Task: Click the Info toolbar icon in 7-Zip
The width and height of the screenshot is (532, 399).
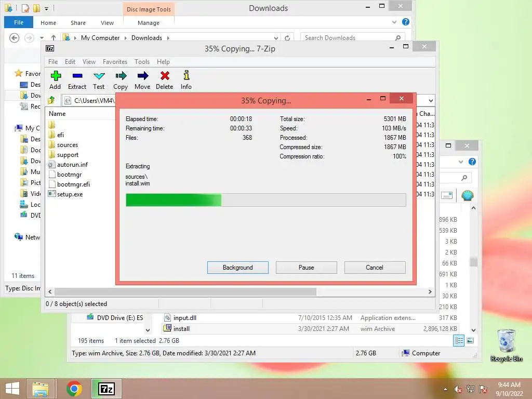Action: pyautogui.click(x=186, y=80)
